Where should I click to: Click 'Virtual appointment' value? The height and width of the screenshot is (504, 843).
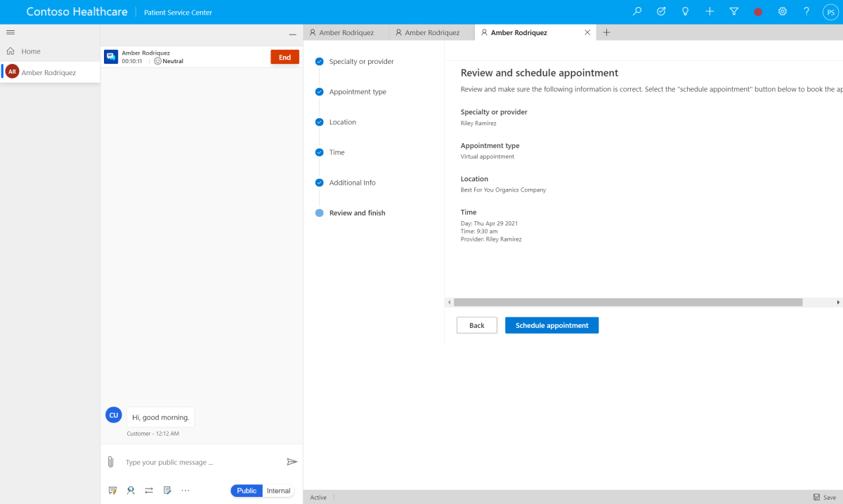coord(488,157)
